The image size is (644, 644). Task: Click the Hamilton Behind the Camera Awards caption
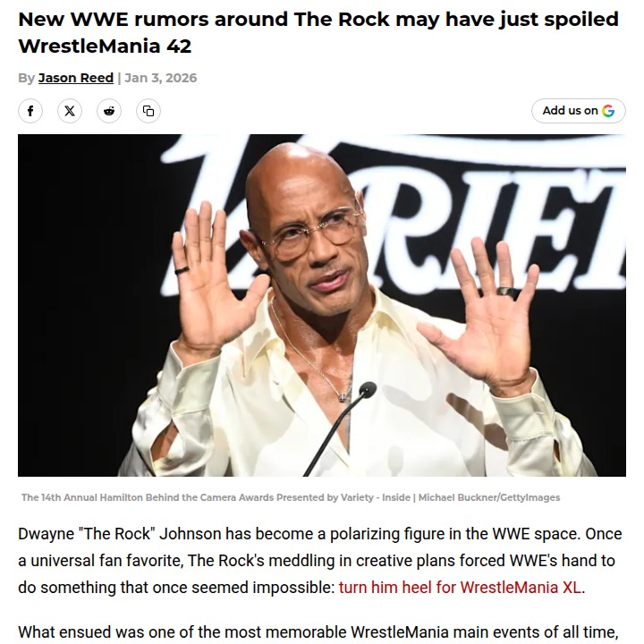coord(216,497)
